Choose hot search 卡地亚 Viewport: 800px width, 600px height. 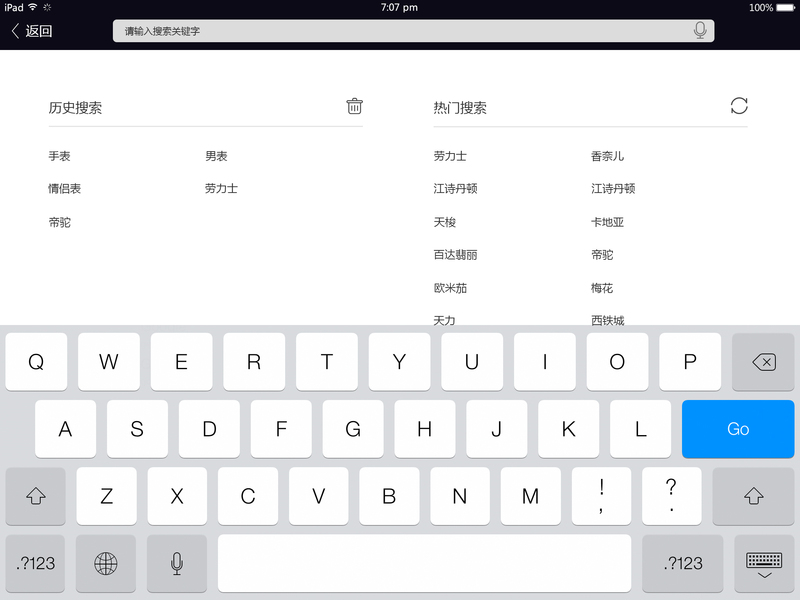[608, 222]
